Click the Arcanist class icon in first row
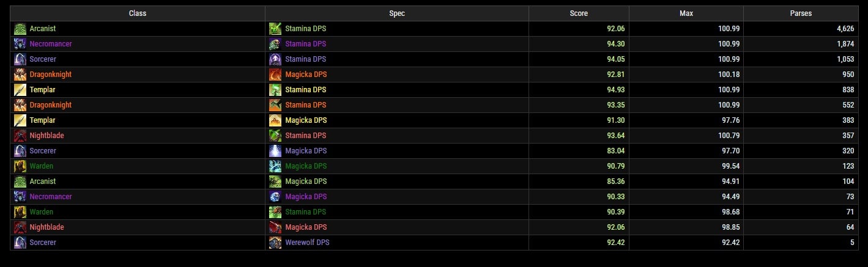Screen dimensions: 868x267 click(20, 29)
